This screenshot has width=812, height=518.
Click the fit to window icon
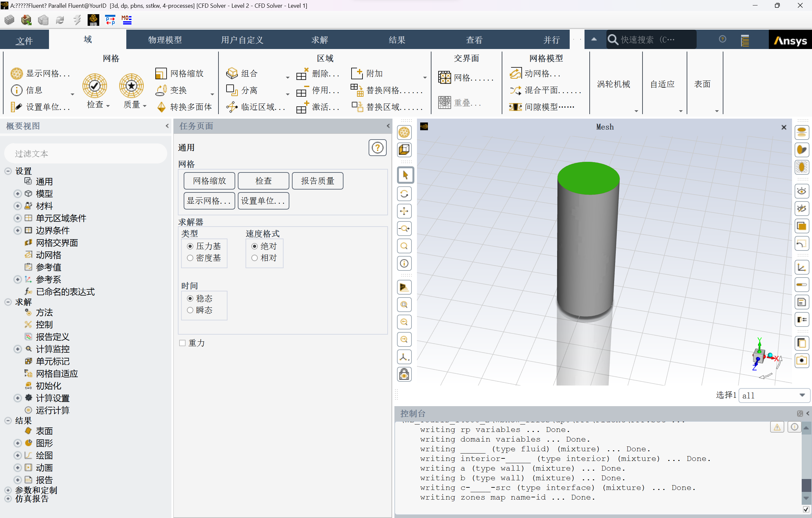coord(405,305)
